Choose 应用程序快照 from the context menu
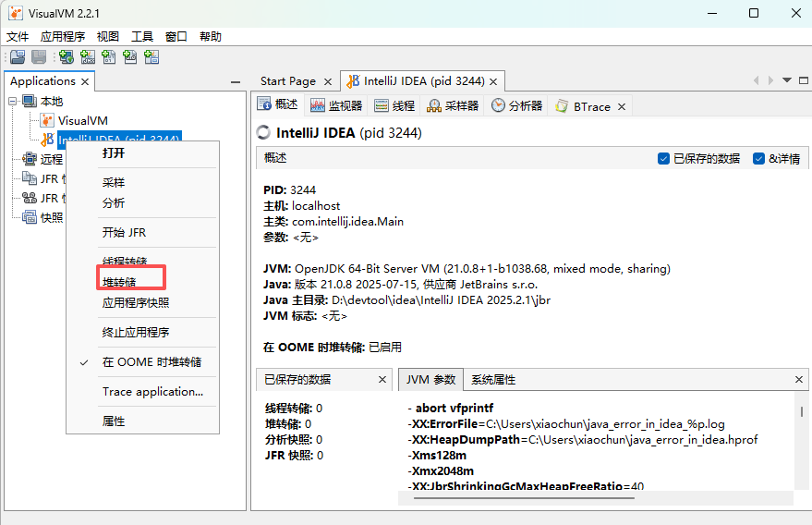The width and height of the screenshot is (812, 525). pyautogui.click(x=142, y=302)
